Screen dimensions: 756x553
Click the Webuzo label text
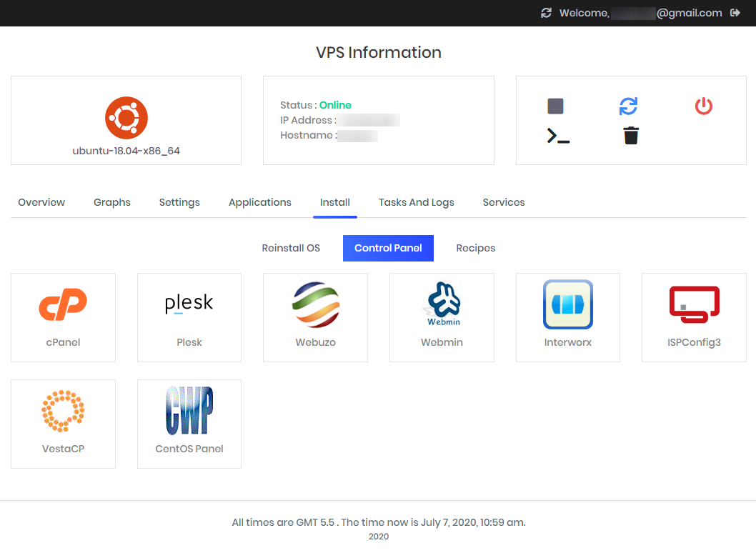tap(315, 342)
